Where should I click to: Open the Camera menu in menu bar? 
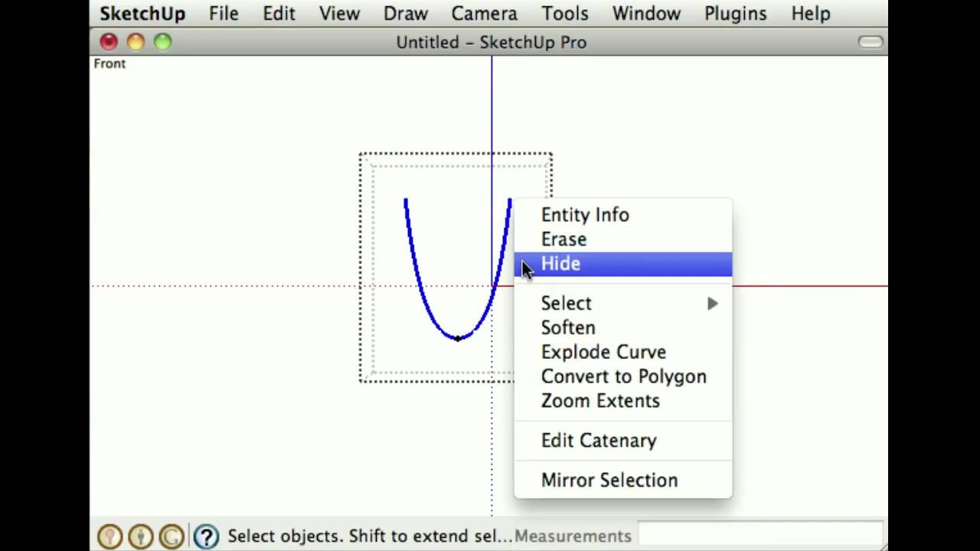(484, 14)
